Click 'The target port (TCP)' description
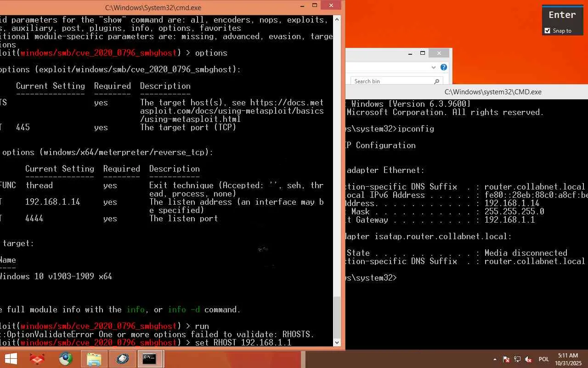The height and width of the screenshot is (368, 588). click(x=188, y=127)
